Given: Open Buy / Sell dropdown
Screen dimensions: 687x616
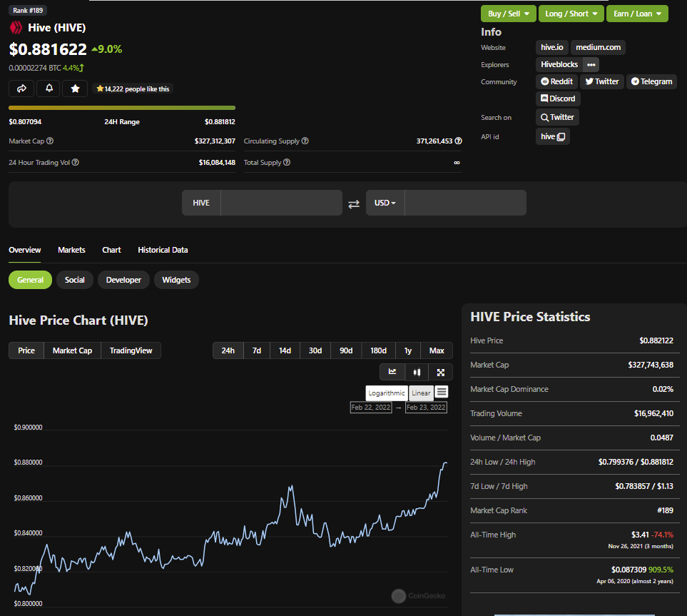Looking at the screenshot, I should 508,14.
